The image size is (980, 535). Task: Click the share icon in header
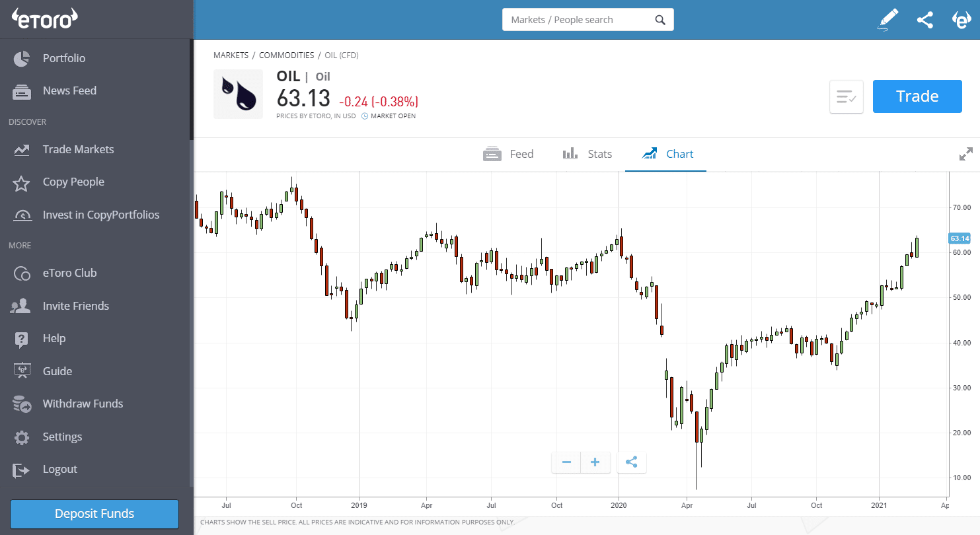(x=925, y=20)
